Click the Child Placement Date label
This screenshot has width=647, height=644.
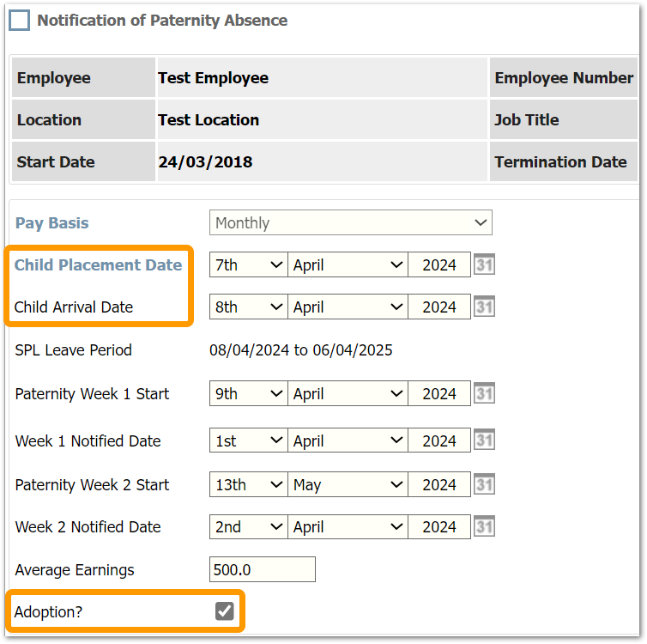98,265
